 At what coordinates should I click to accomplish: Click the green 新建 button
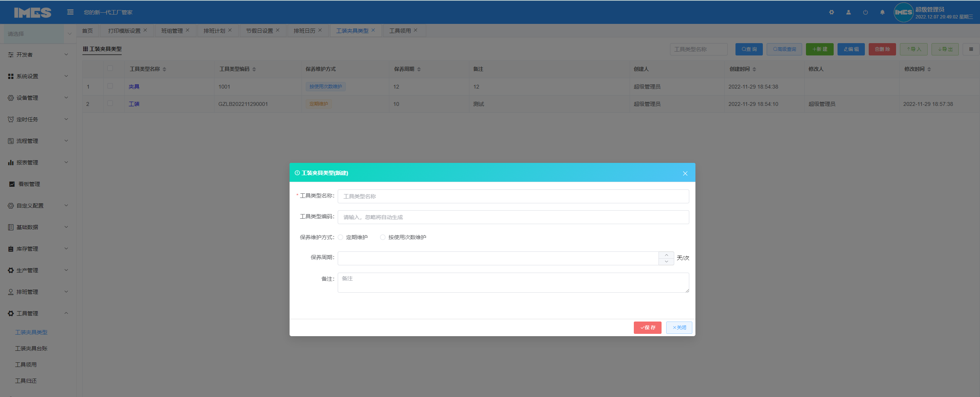coord(820,49)
